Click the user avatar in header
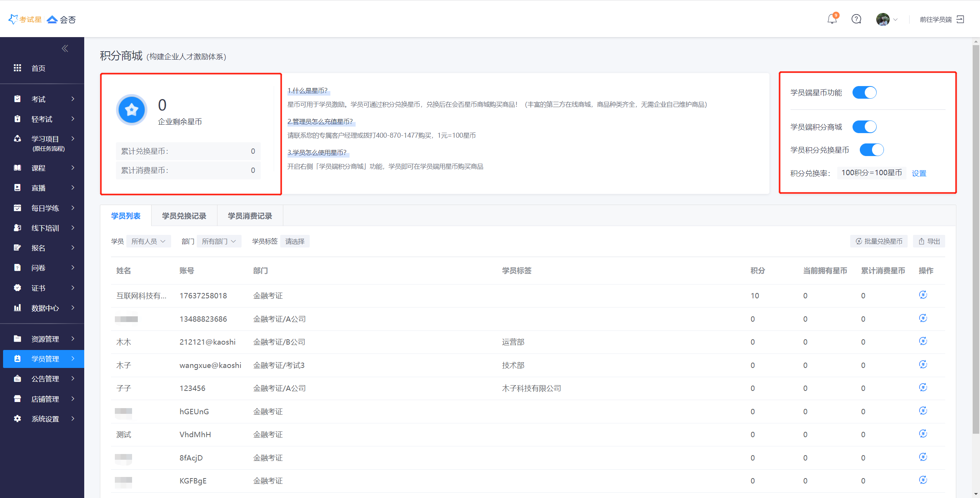Image resolution: width=980 pixels, height=498 pixels. point(883,19)
